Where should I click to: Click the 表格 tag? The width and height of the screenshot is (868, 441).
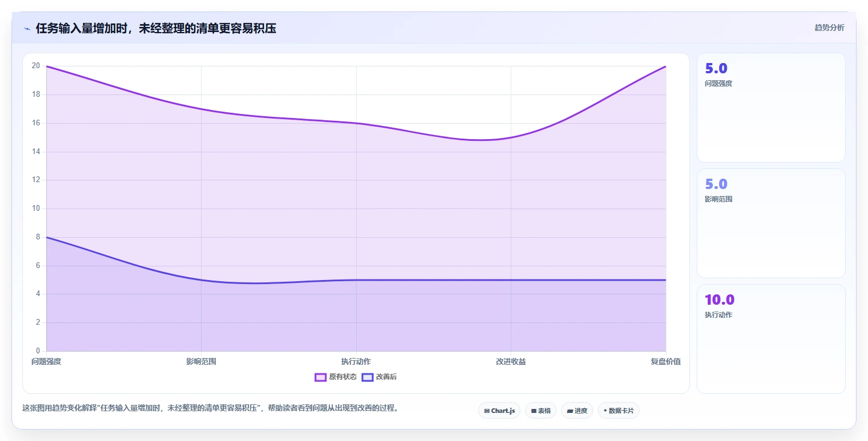[x=540, y=411]
